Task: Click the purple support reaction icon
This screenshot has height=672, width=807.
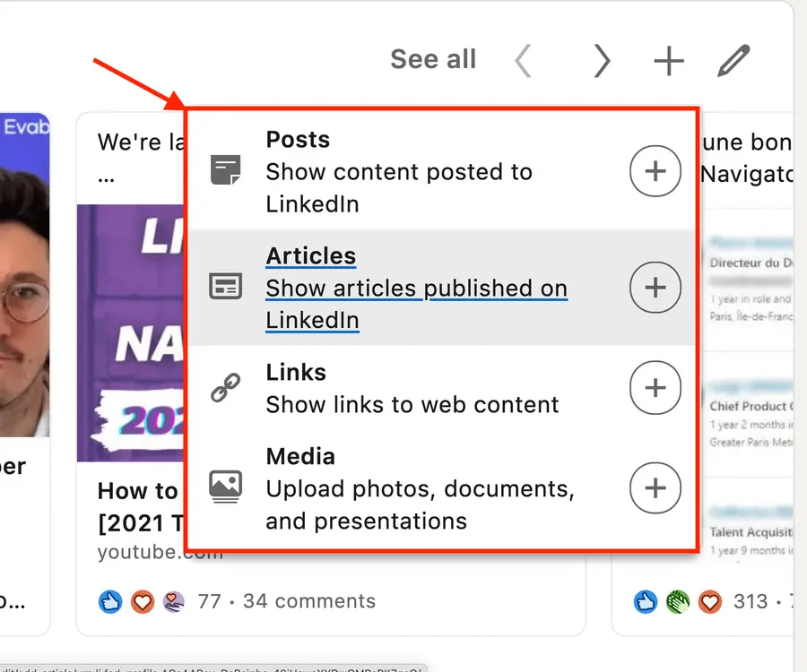Action: pyautogui.click(x=172, y=602)
